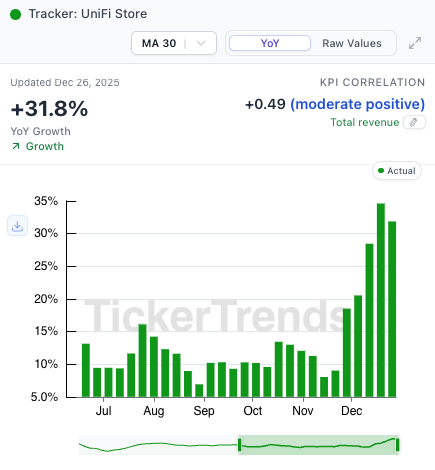Viewport: 435px width, 470px height.
Task: Click the Updated Dec 26, 2025 text
Action: pos(65,82)
